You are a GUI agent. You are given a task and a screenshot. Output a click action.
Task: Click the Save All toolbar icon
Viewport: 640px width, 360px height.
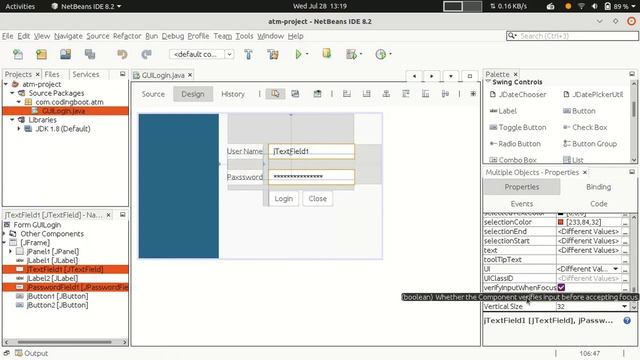pyautogui.click(x=90, y=54)
